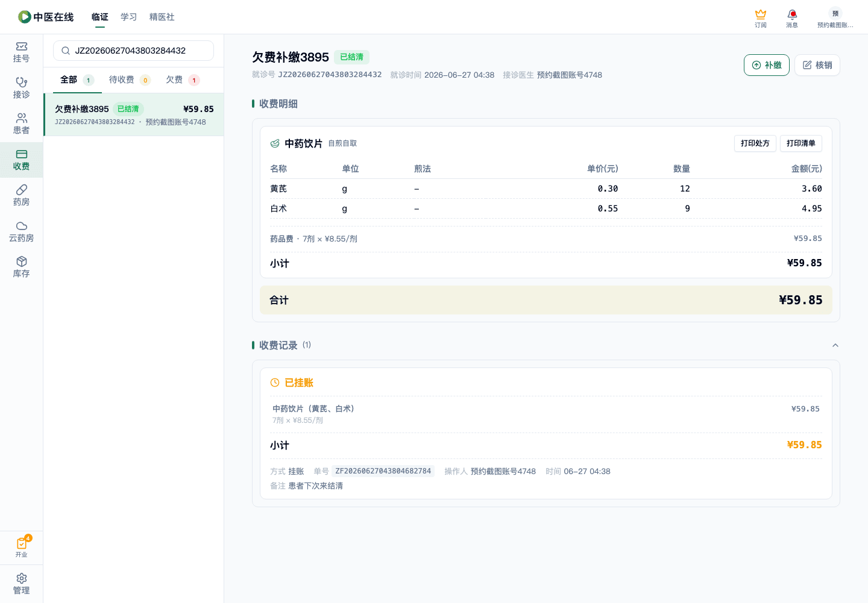Click the 黄芪 row name

point(278,189)
